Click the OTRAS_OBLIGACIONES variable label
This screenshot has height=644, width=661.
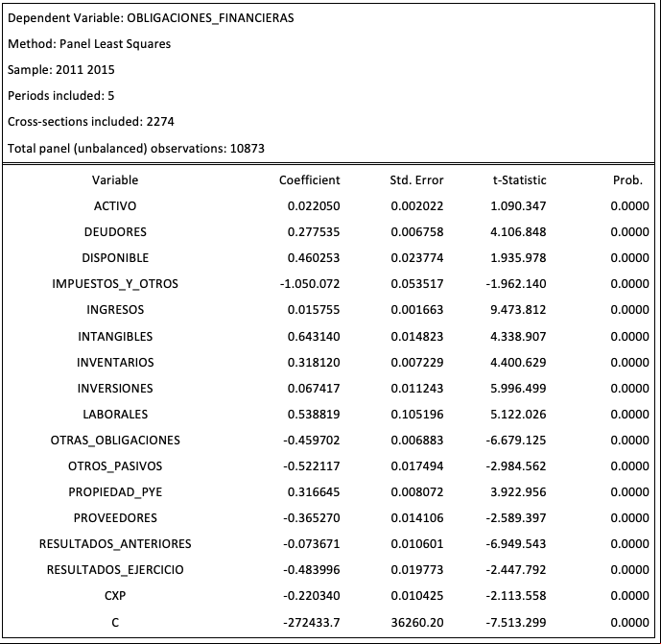[x=115, y=441]
